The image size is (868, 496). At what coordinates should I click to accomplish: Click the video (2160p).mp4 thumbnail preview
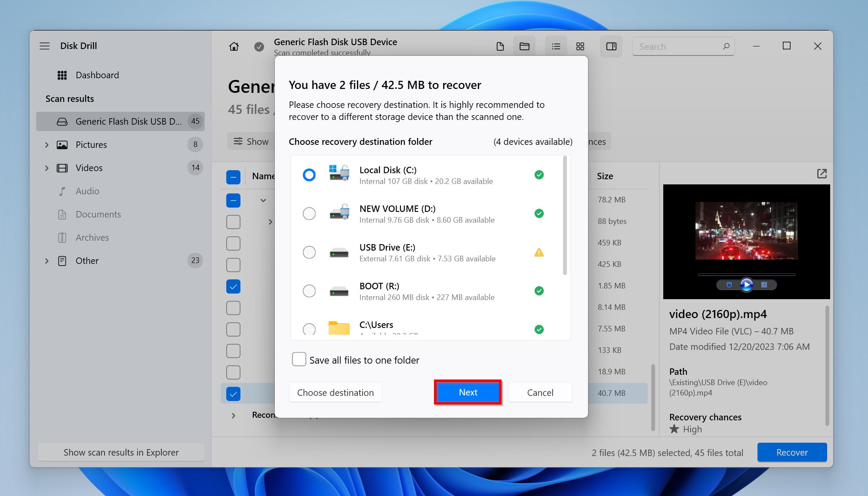pyautogui.click(x=747, y=241)
